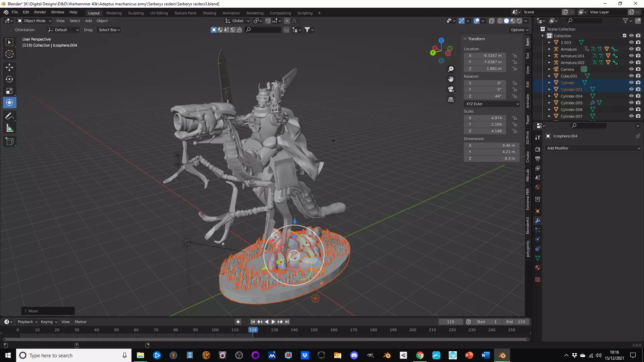Open the Global transform orientation dropdown
This screenshot has width=644, height=362.
coord(237,21)
